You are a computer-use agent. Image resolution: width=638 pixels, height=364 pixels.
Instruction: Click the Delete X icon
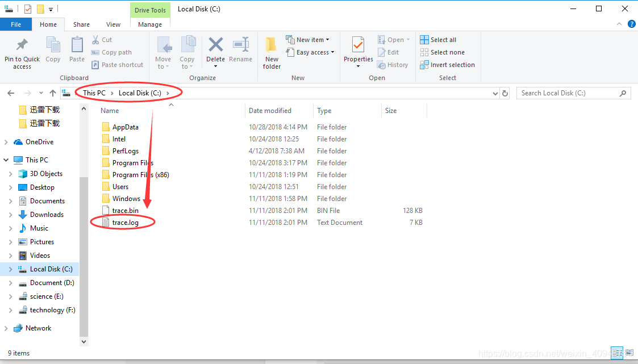pyautogui.click(x=216, y=44)
